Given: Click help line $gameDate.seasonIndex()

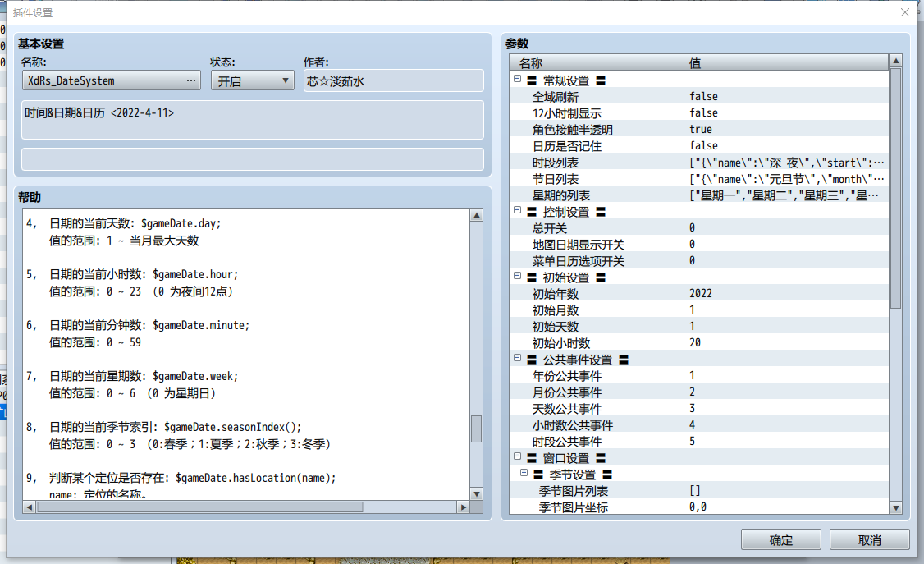Looking at the screenshot, I should coord(233,427).
